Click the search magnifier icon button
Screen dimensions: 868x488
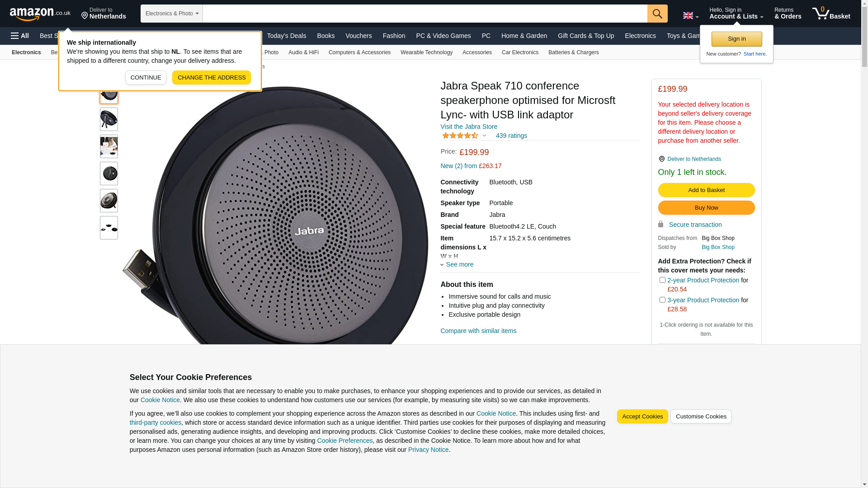tap(657, 14)
